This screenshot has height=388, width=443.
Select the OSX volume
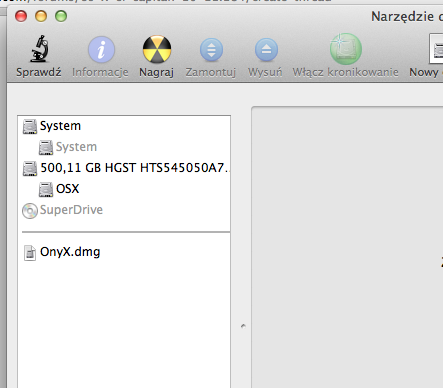(124, 189)
